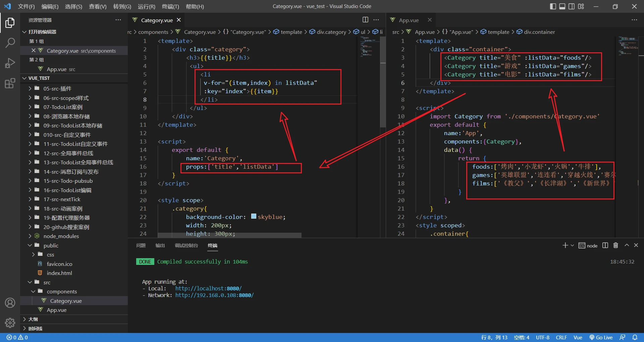Expand the node_modules folder
Screen dimensions: 644x342
tap(61, 236)
